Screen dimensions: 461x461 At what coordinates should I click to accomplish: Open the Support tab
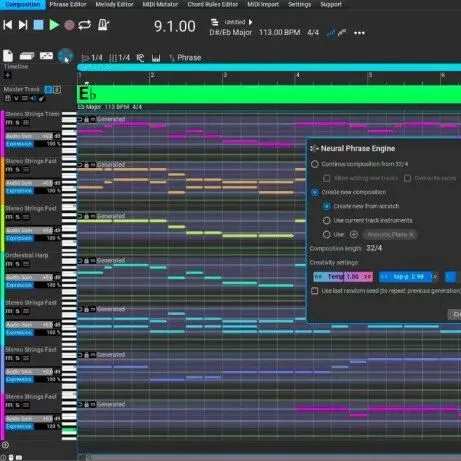pos(331,4)
